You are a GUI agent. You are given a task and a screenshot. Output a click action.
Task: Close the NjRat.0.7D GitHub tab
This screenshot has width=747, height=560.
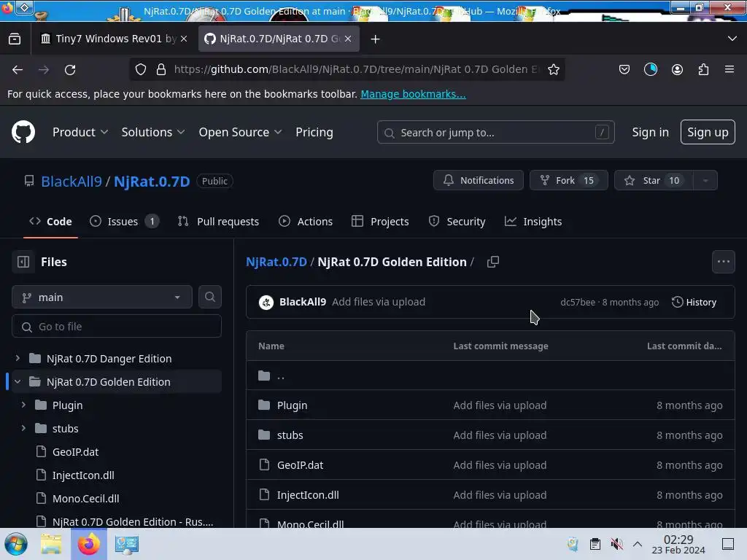348,39
